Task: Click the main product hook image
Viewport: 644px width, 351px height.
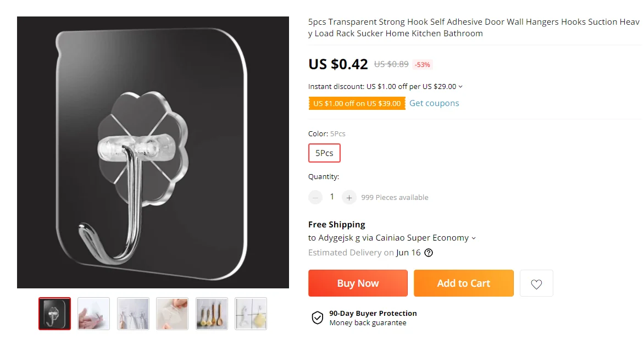Action: pos(153,152)
